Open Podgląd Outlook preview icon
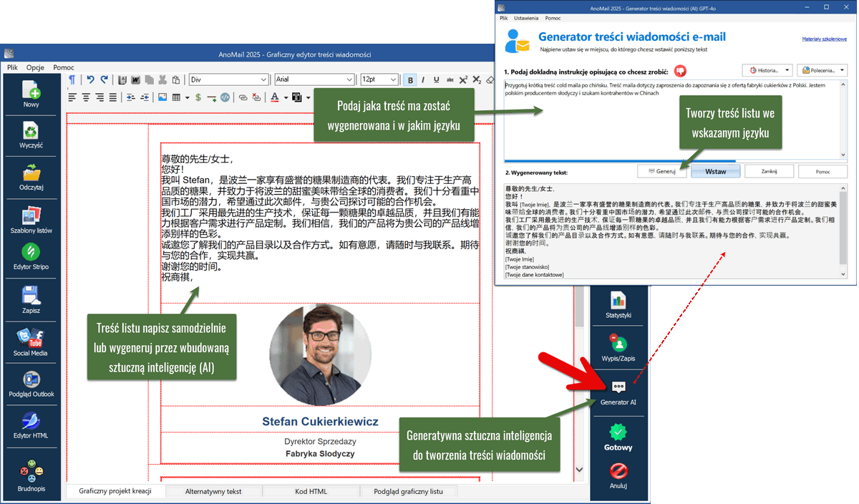This screenshot has width=859, height=504. [31, 379]
